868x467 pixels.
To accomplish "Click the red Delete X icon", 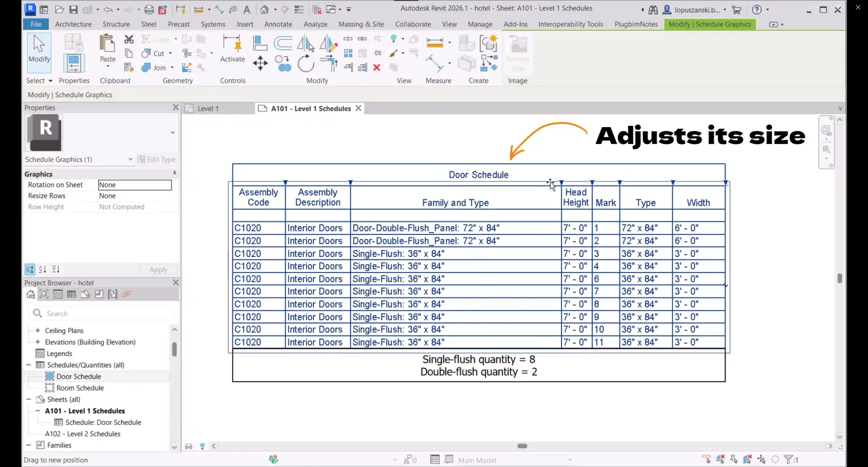I will [377, 67].
